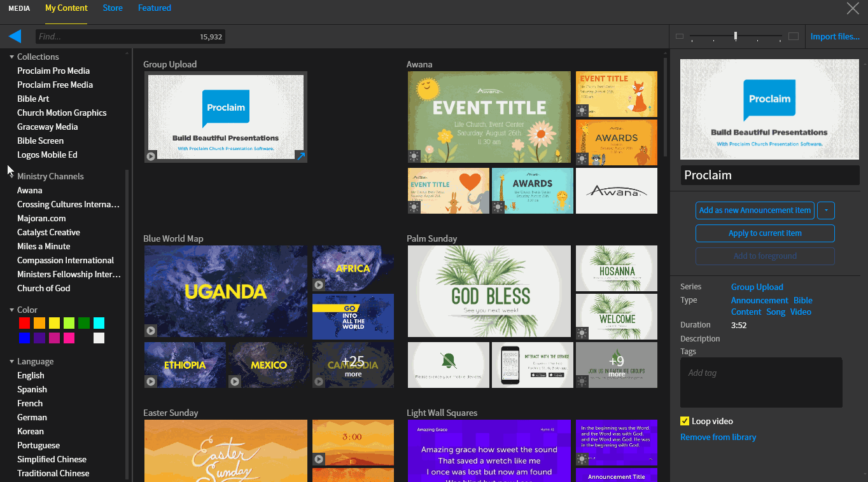The width and height of the screenshot is (868, 482).
Task: Click the GOD BLESS Palm Sunday thumbnail
Action: (489, 291)
